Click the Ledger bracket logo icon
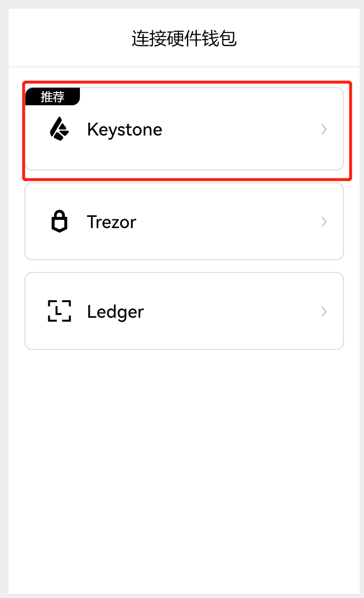 (x=59, y=311)
